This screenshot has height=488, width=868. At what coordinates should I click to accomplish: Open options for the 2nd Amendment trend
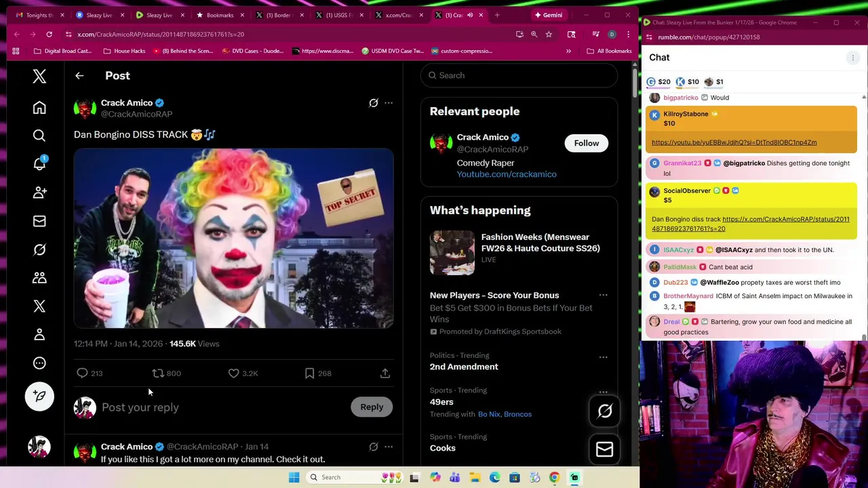coord(603,357)
